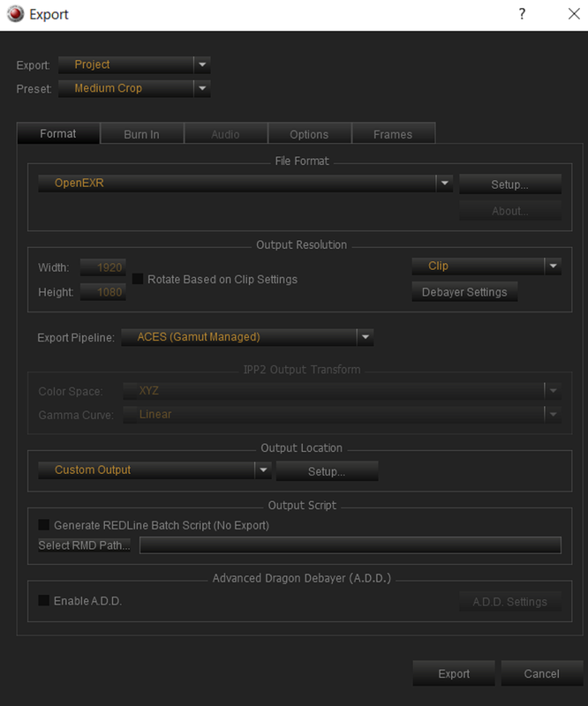Click the Width field showing 1920

(x=102, y=267)
